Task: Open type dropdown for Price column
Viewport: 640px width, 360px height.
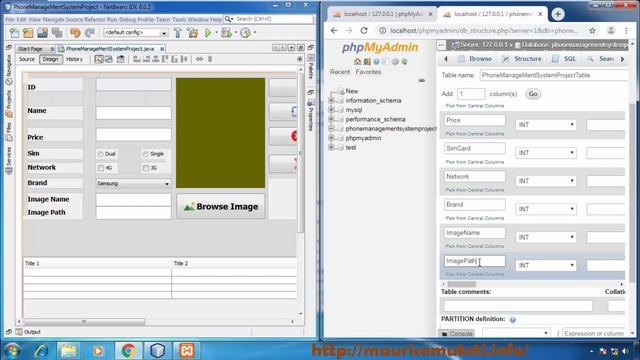Action: (546, 124)
